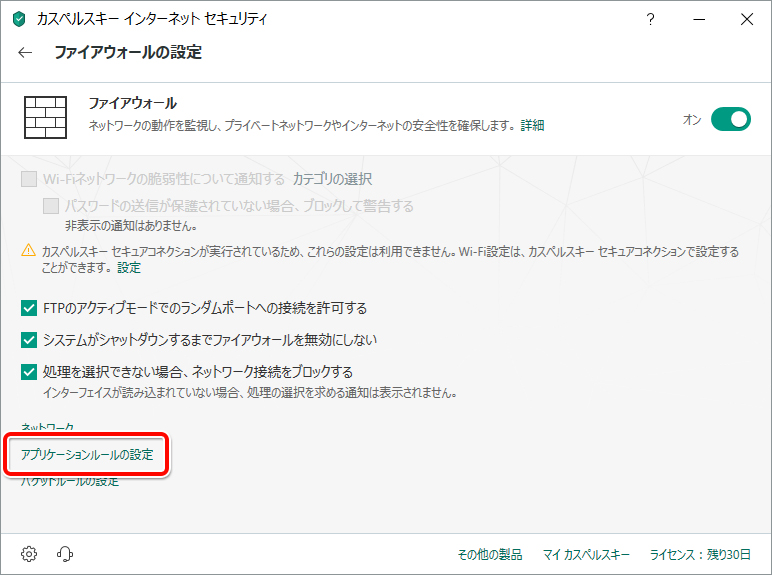Click the ファイアウォールの設定 page heading
Image resolution: width=772 pixels, height=575 pixels.
pyautogui.click(x=128, y=52)
